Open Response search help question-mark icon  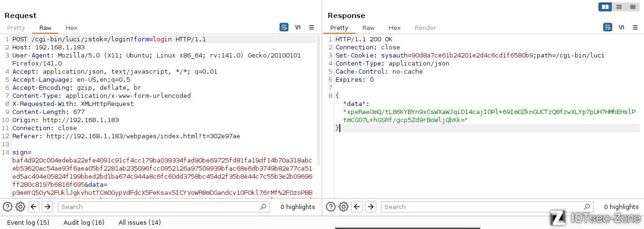[x=331, y=207]
